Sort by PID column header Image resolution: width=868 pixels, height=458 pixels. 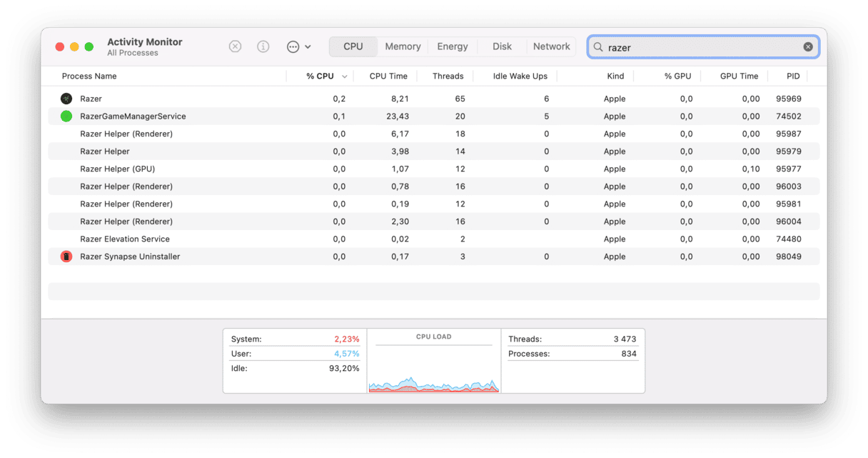tap(793, 76)
